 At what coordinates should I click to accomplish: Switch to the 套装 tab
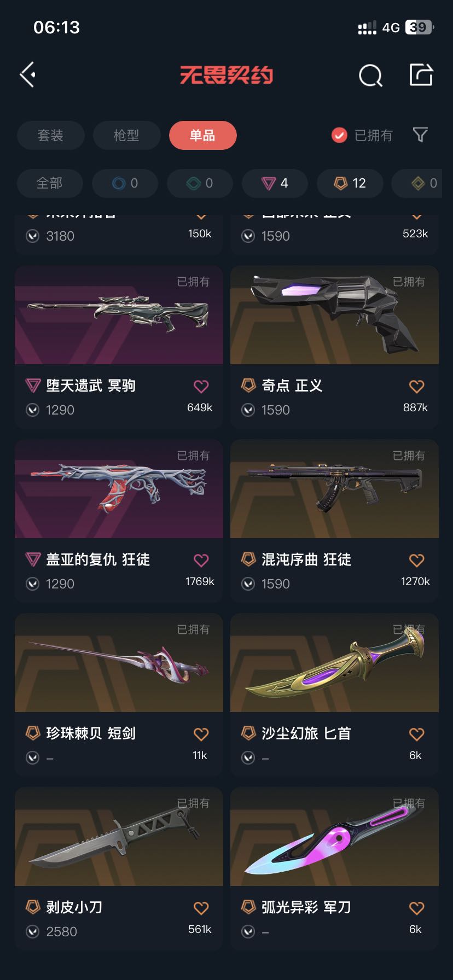[50, 135]
